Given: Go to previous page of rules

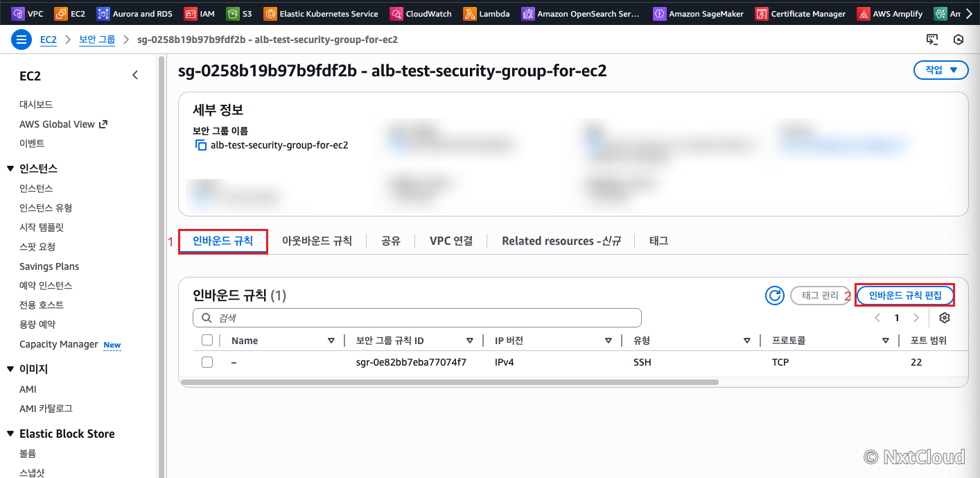Looking at the screenshot, I should point(877,318).
